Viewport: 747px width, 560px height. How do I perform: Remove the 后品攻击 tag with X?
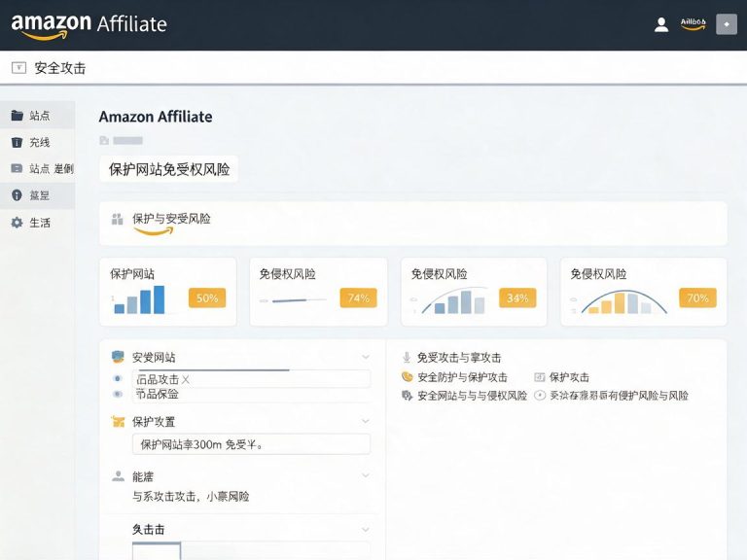pos(186,379)
